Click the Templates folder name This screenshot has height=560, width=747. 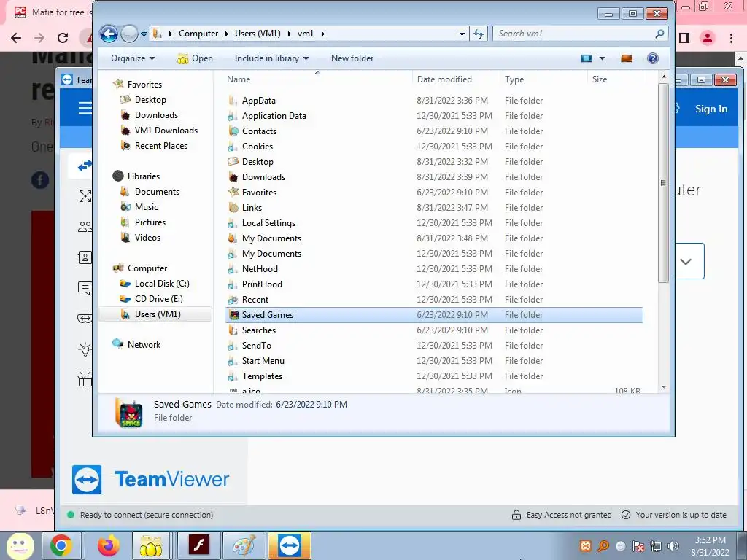click(x=262, y=376)
